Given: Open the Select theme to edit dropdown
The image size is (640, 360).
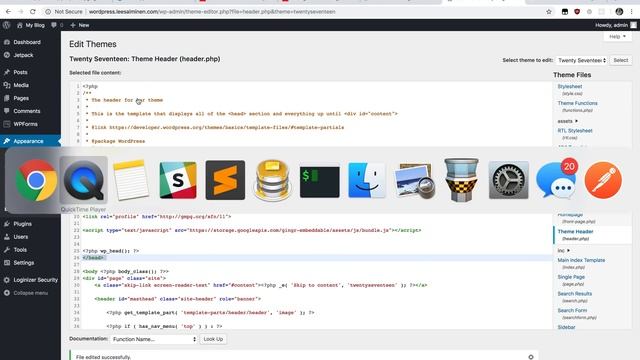Looking at the screenshot, I should click(x=582, y=60).
